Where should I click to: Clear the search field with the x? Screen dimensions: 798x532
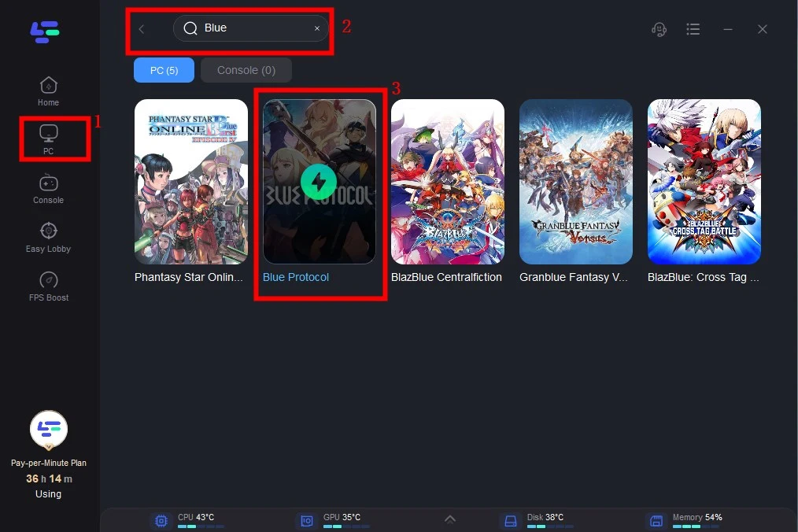pyautogui.click(x=317, y=28)
